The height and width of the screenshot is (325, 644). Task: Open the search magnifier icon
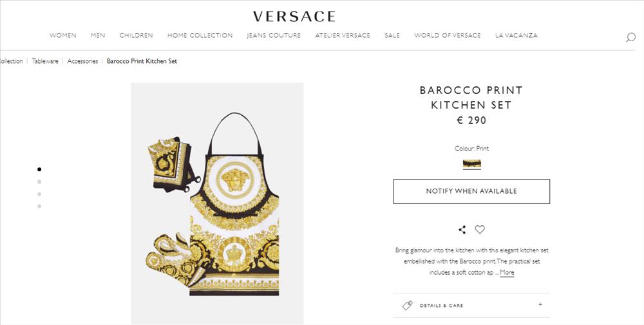630,37
